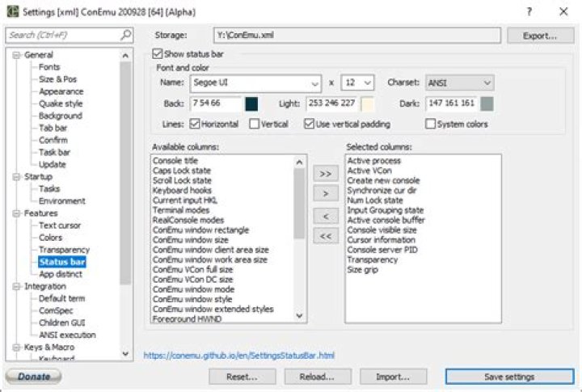This screenshot has height=392, width=582.
Task: Collapse the Integration tree node
Action: pyautogui.click(x=16, y=286)
